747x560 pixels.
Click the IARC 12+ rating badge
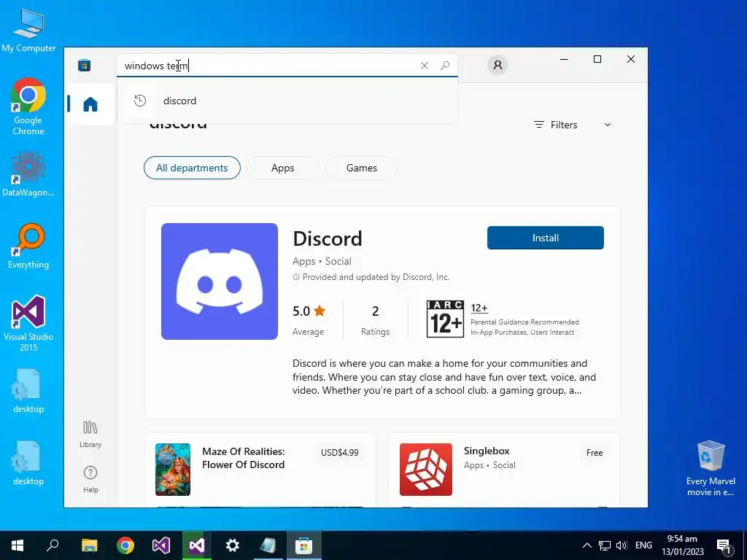click(x=445, y=319)
